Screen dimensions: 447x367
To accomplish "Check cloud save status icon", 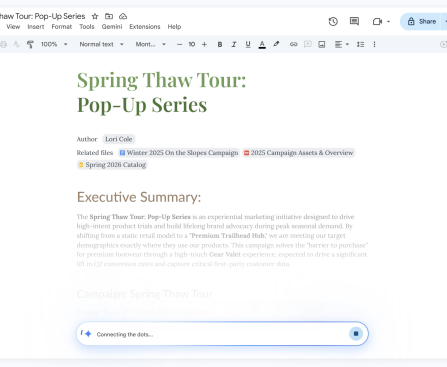I will pyautogui.click(x=123, y=16).
